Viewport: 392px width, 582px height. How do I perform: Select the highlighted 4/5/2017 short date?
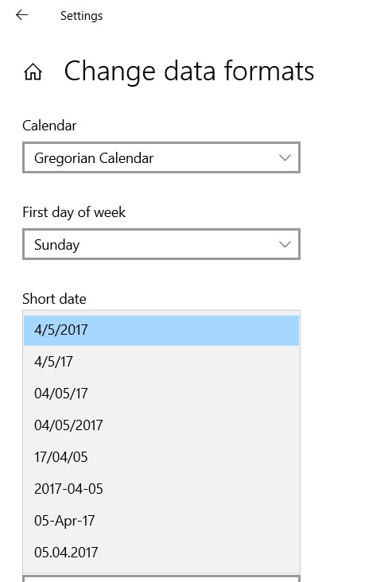(161, 330)
